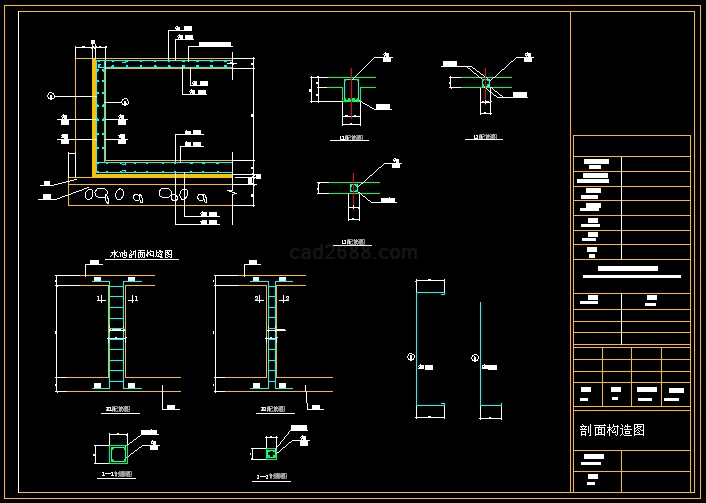Select circled marker on C-shaped rebar

410,356
